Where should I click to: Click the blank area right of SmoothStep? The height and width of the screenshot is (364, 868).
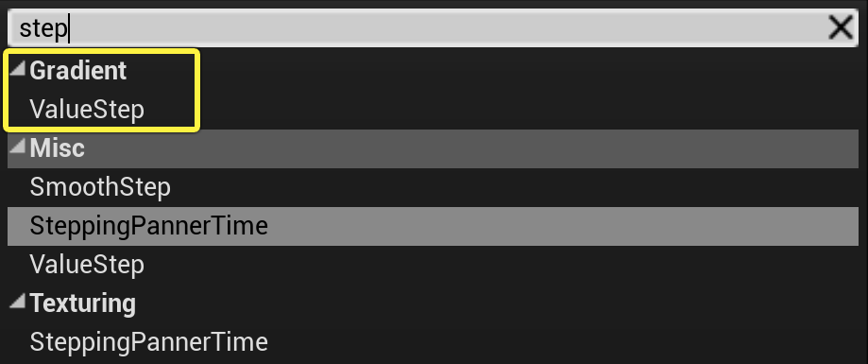(515, 187)
